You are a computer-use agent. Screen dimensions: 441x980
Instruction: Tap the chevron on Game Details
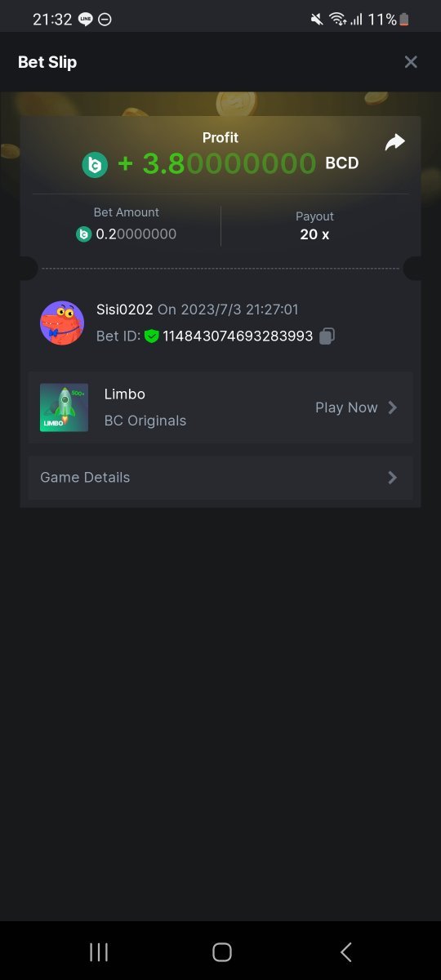pyautogui.click(x=393, y=478)
